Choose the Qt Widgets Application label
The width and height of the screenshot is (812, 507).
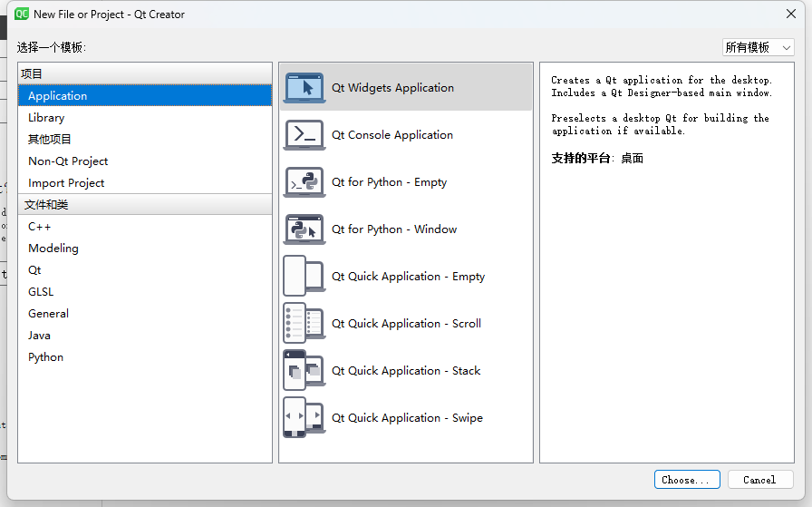(392, 88)
